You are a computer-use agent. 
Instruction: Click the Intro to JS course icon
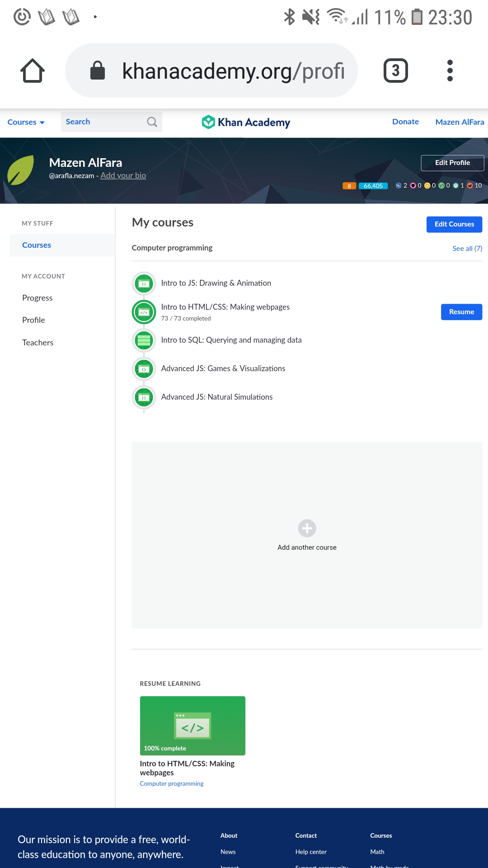pos(144,283)
